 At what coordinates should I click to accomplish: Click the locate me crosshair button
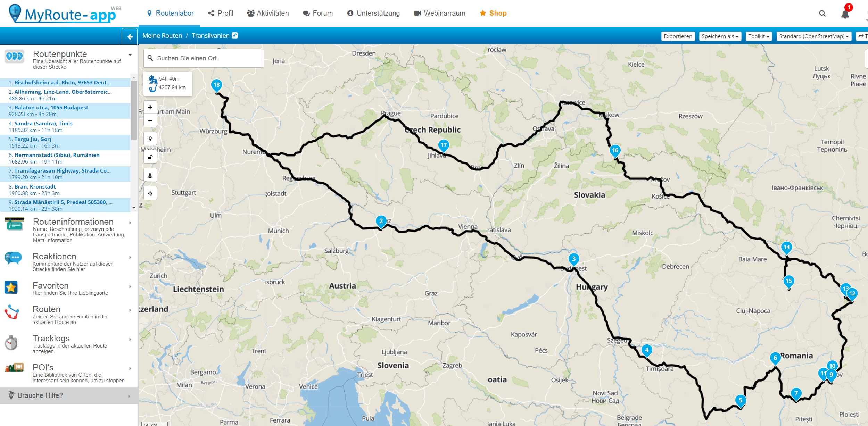click(x=150, y=193)
